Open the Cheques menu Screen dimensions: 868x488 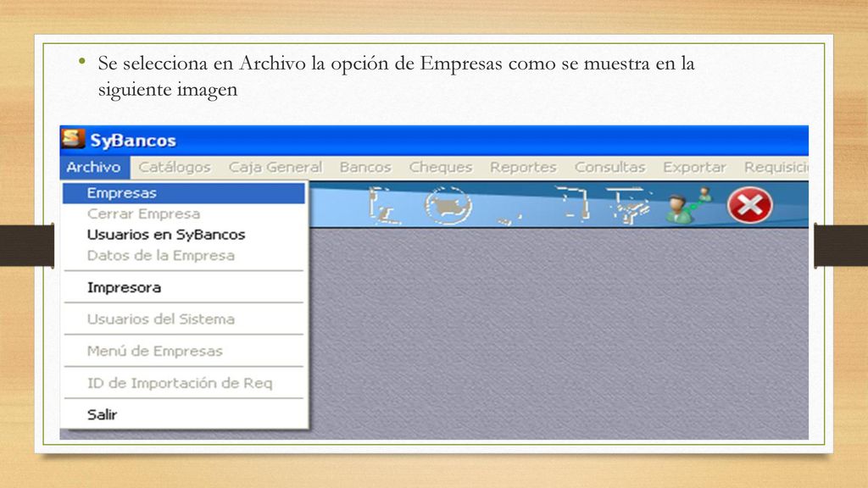(441, 167)
